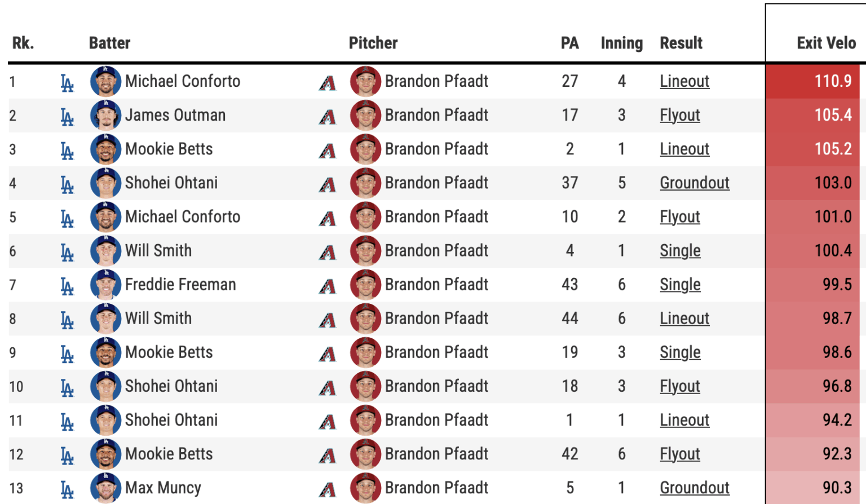The width and height of the screenshot is (866, 504).
Task: Sort by the Inning column header
Action: pyautogui.click(x=621, y=43)
